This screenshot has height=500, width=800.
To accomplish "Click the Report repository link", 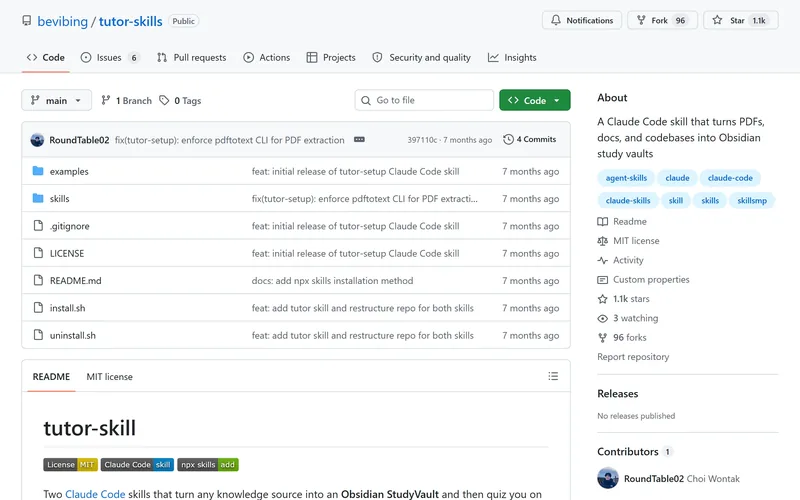I will pos(633,357).
